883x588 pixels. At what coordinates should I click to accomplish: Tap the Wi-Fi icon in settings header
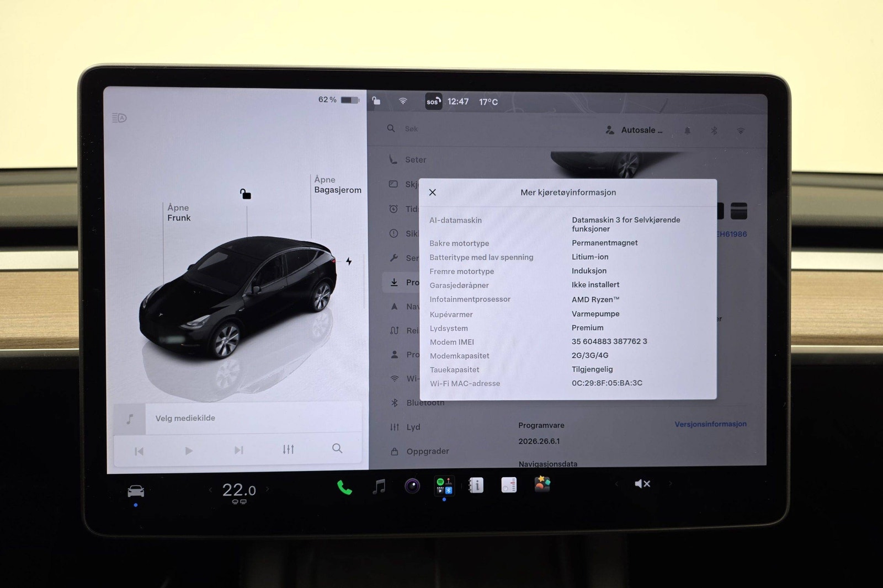pyautogui.click(x=741, y=131)
